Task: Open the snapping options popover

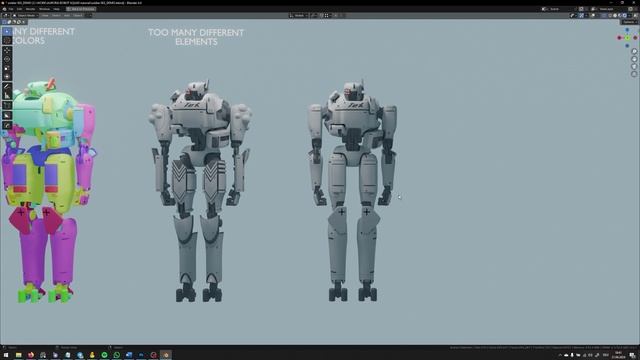Action: coord(327,16)
